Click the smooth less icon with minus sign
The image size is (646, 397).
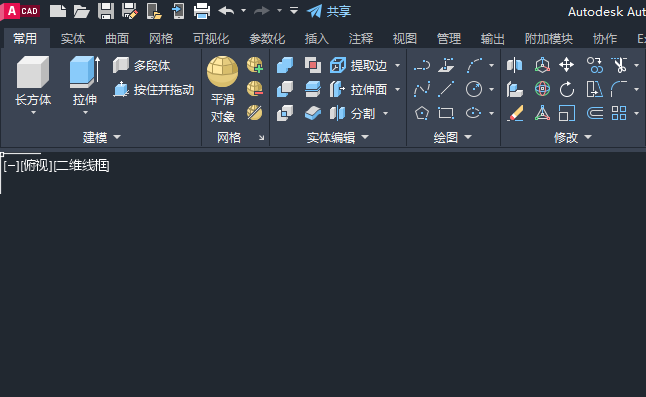click(255, 89)
